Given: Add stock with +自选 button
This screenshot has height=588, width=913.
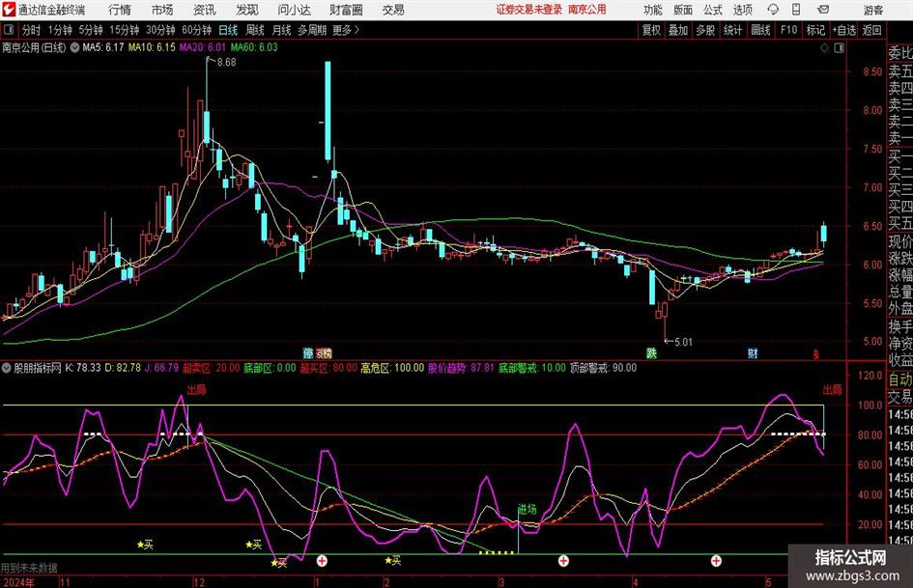Looking at the screenshot, I should (843, 30).
